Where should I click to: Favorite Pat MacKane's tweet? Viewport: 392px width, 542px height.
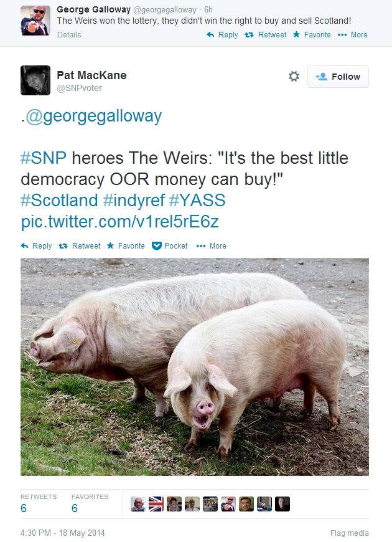126,245
